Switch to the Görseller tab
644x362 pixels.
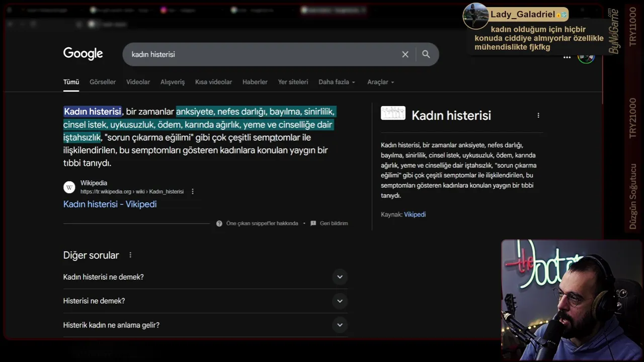coord(103,82)
